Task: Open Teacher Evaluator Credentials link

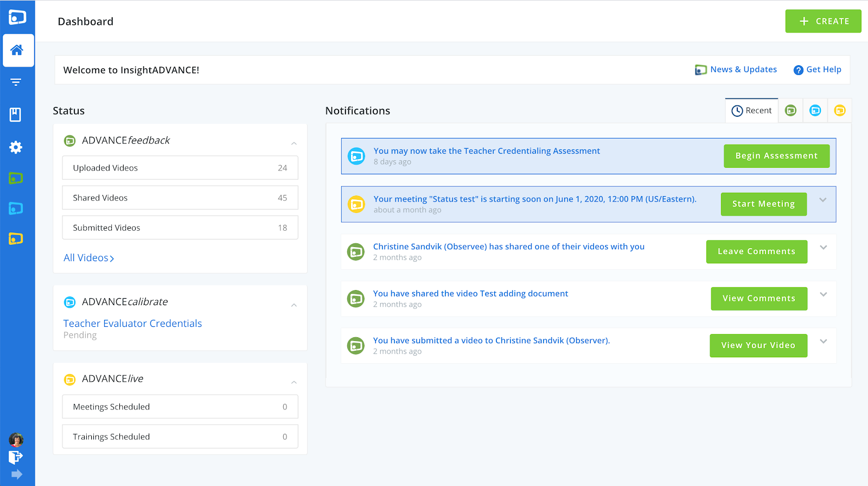Action: [132, 324]
